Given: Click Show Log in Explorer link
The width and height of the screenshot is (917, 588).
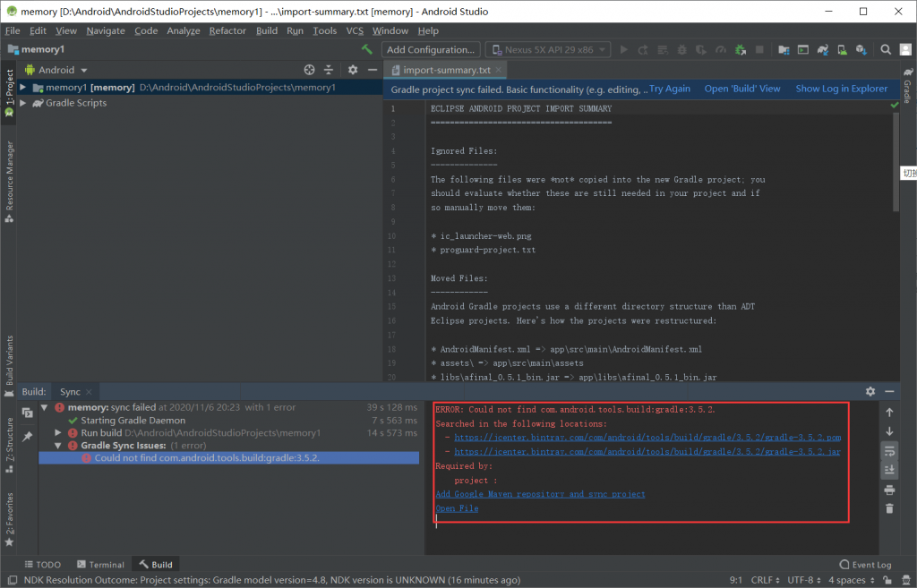Looking at the screenshot, I should point(841,89).
